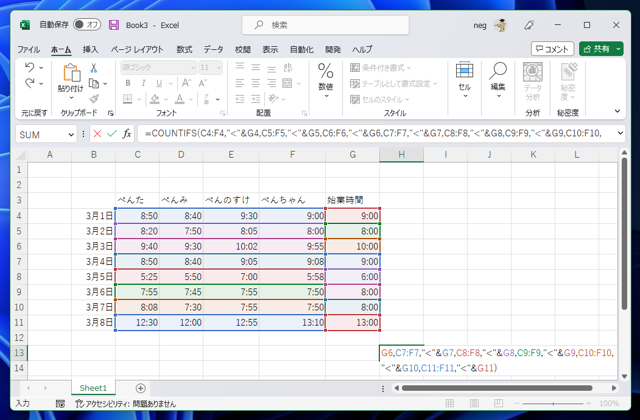
Task: Click the percent Number format icon
Action: click(326, 71)
